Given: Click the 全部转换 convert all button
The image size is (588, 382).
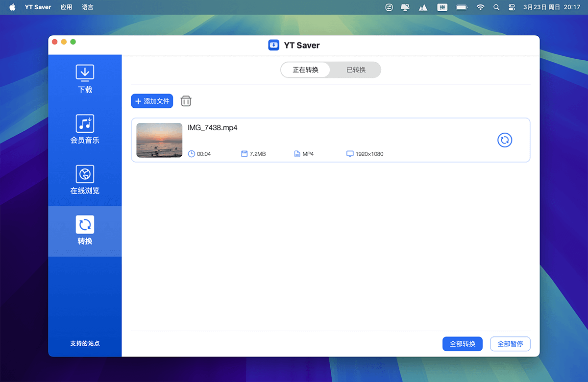Looking at the screenshot, I should (463, 344).
